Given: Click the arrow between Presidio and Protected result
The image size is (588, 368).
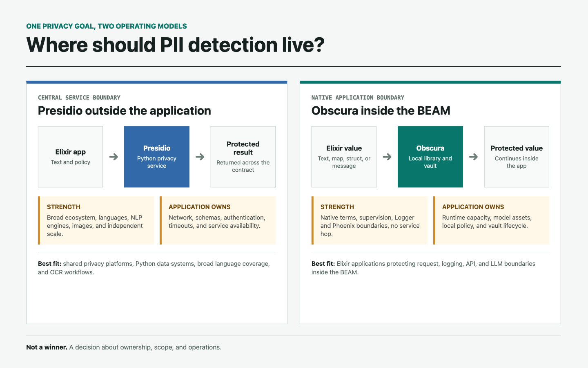Looking at the screenshot, I should (x=200, y=157).
